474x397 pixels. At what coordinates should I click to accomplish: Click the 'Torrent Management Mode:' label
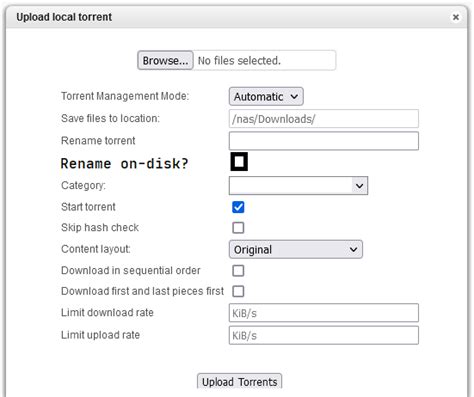(125, 96)
